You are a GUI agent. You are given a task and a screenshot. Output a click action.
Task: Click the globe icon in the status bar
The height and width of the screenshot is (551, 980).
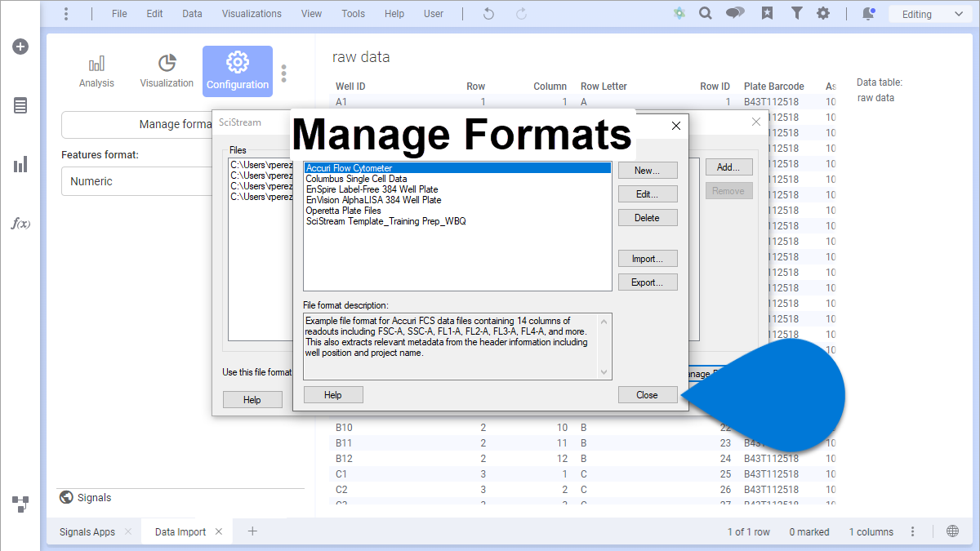(x=952, y=531)
